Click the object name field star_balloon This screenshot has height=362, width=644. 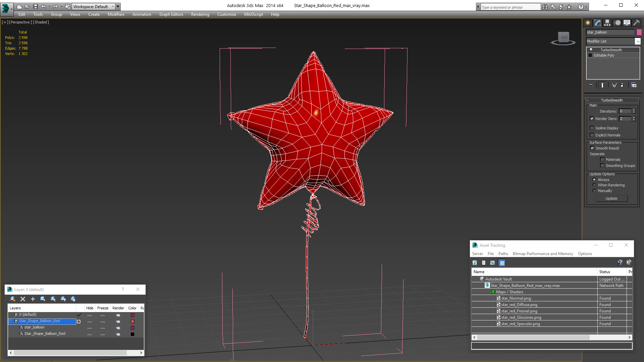(x=610, y=32)
